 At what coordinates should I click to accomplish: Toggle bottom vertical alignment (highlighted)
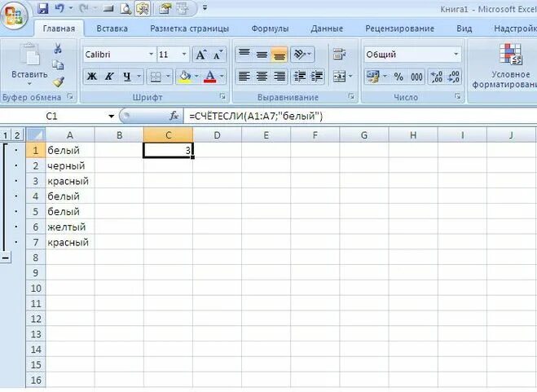tap(280, 54)
